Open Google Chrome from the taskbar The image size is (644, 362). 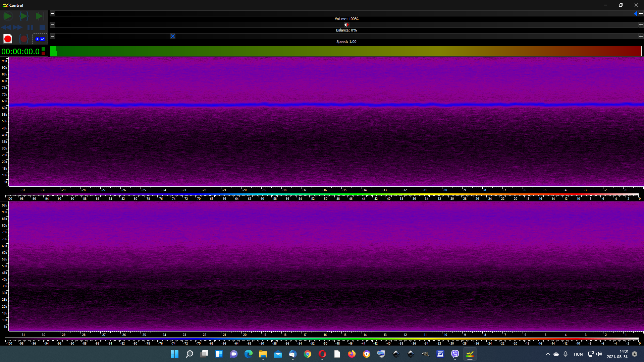307,354
